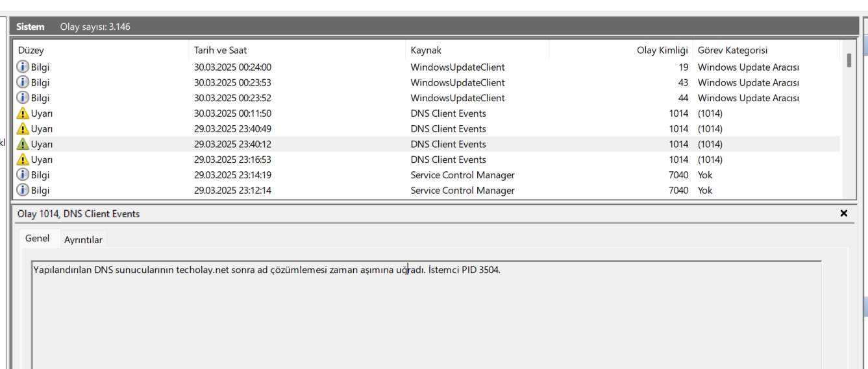The image size is (868, 369).
Task: Click 7040 event ID in 23:14:19 row
Action: coord(678,175)
